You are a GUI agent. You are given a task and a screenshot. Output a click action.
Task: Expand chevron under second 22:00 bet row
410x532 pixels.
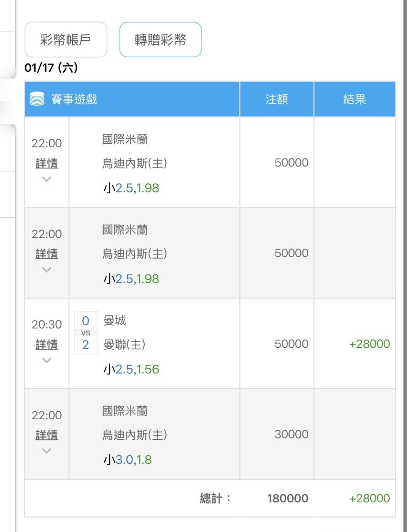pyautogui.click(x=47, y=270)
